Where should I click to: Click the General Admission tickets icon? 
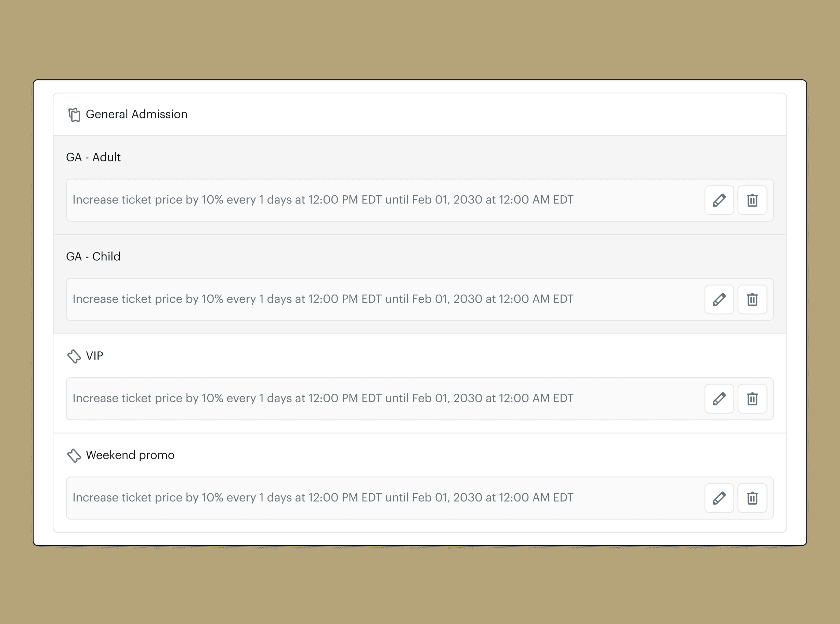point(74,115)
